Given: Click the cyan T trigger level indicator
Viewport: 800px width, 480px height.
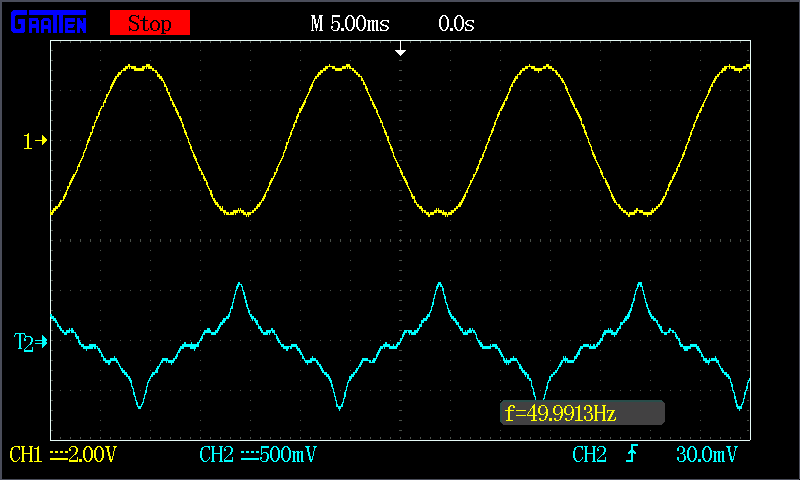Looking at the screenshot, I should click(x=19, y=342).
